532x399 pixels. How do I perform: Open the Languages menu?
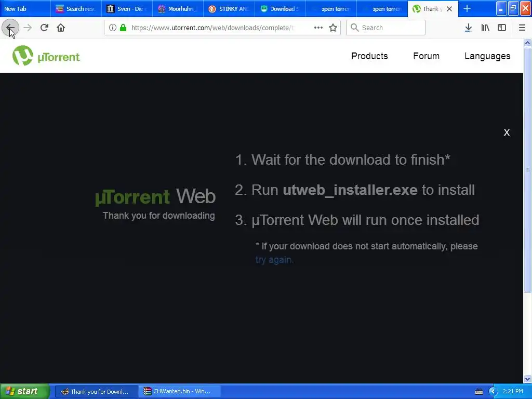[487, 56]
